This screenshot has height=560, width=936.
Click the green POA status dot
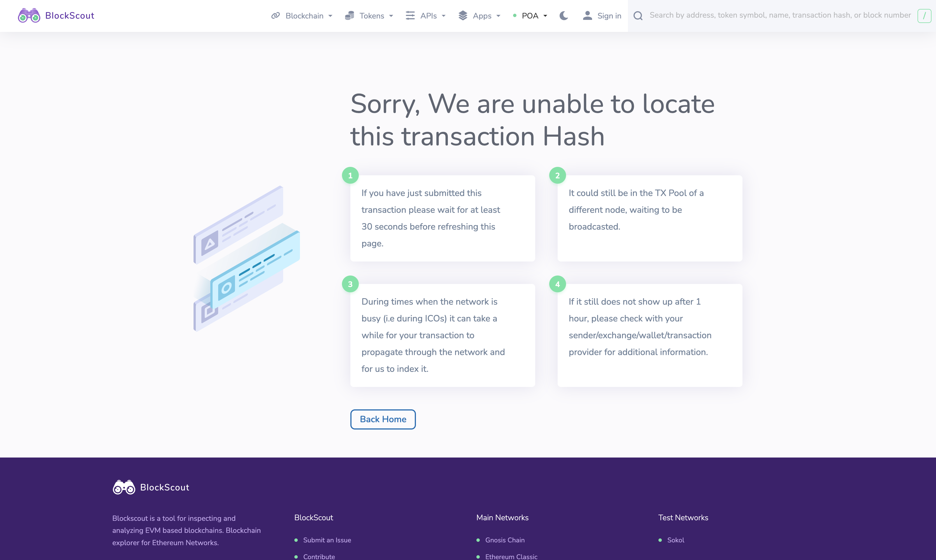(x=514, y=15)
